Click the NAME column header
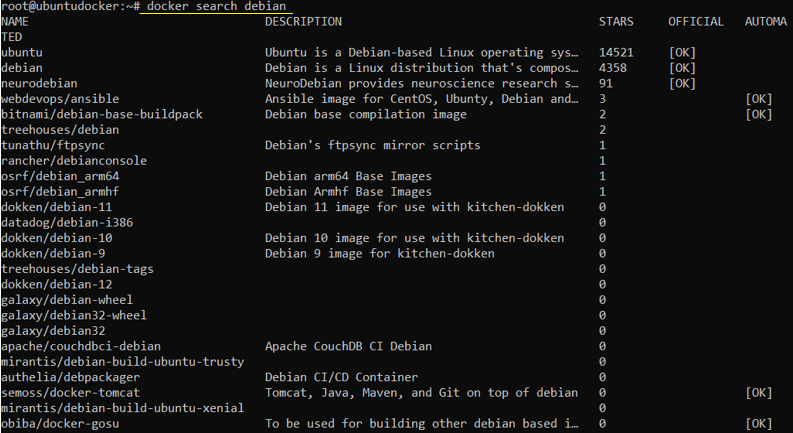 [15, 22]
